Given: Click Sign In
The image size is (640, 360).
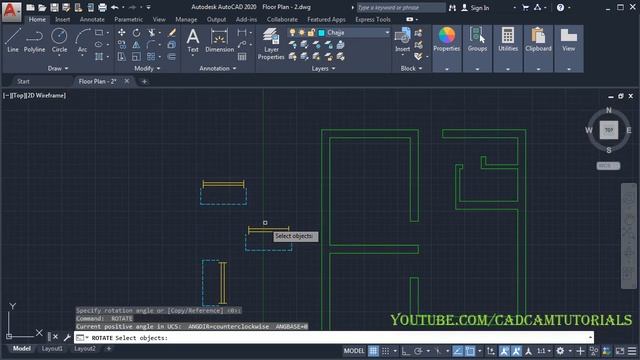Looking at the screenshot, I should 480,8.
